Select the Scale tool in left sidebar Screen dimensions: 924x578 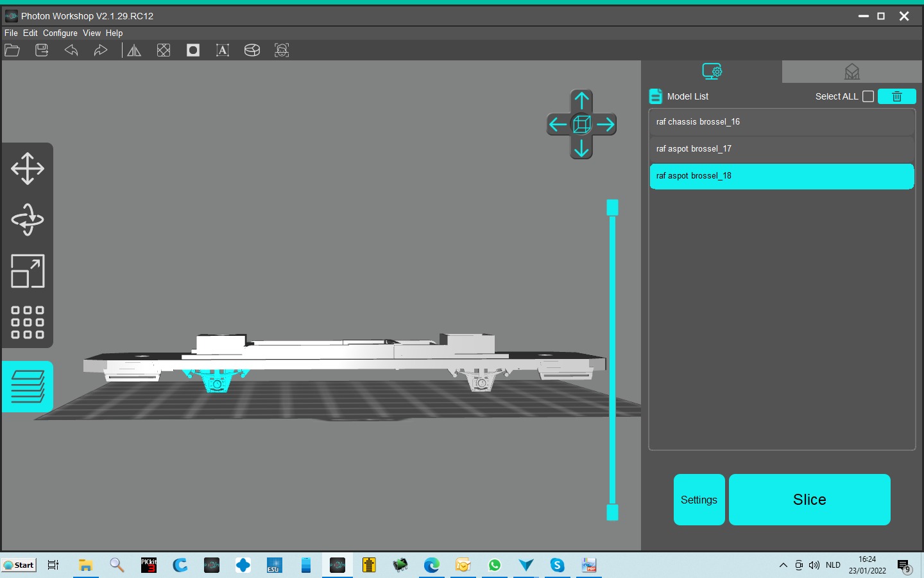[28, 271]
